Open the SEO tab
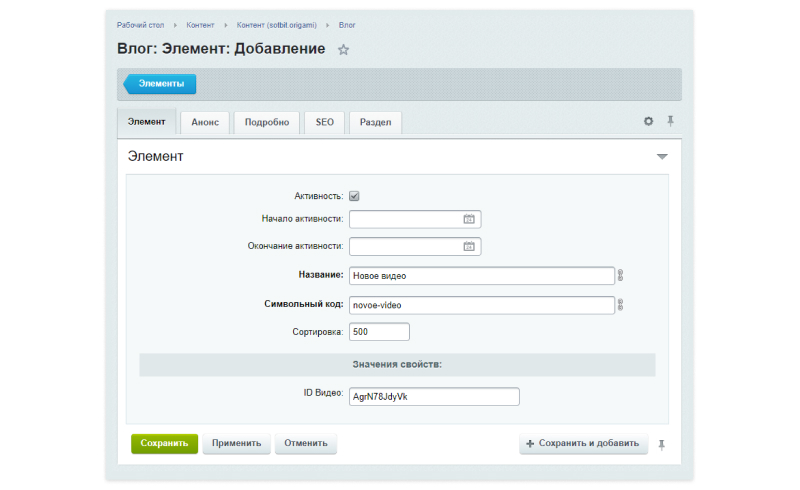 click(x=324, y=122)
